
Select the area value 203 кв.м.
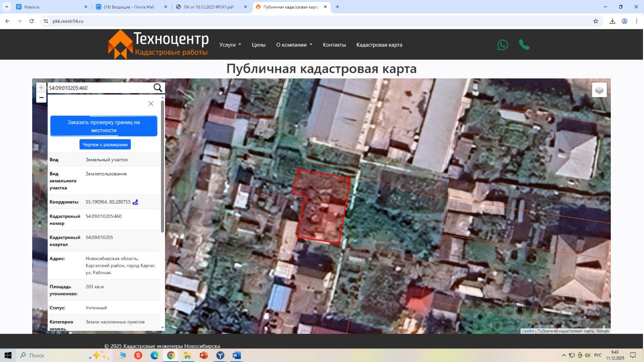pyautogui.click(x=95, y=287)
